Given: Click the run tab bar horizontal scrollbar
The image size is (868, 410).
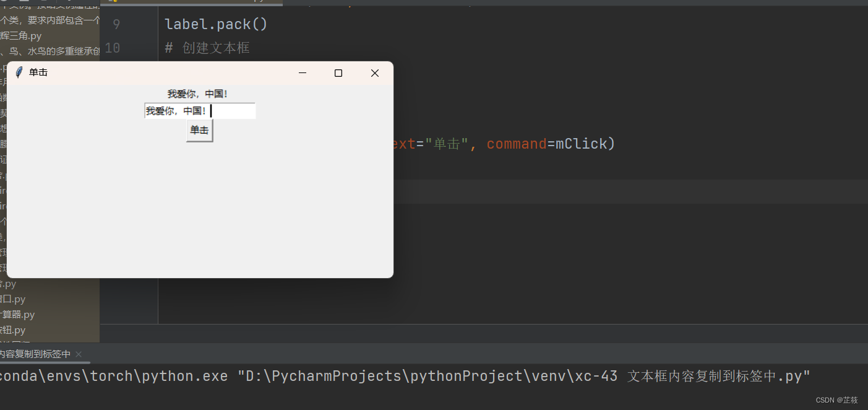Looking at the screenshot, I should 45,363.
